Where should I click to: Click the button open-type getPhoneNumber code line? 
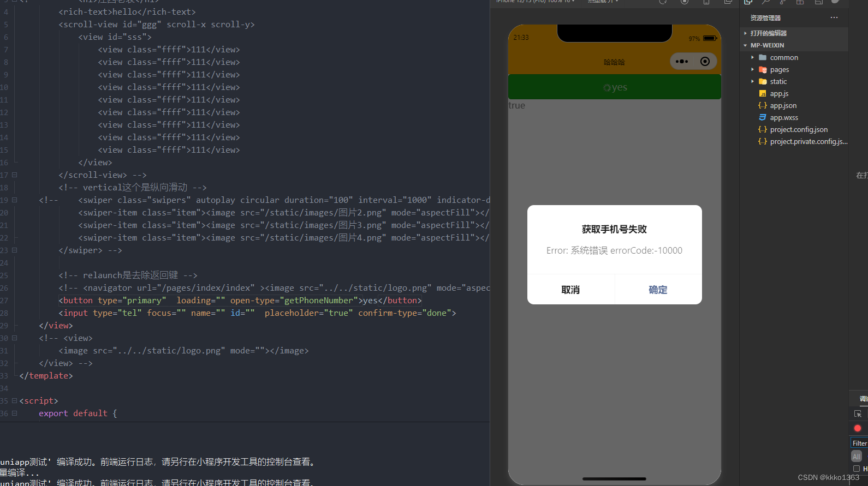[x=240, y=301]
